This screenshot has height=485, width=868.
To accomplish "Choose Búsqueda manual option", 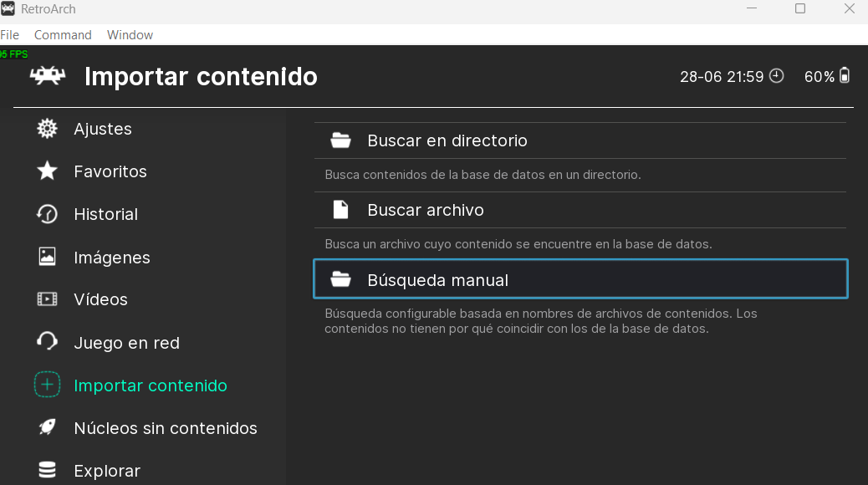I will (x=580, y=279).
